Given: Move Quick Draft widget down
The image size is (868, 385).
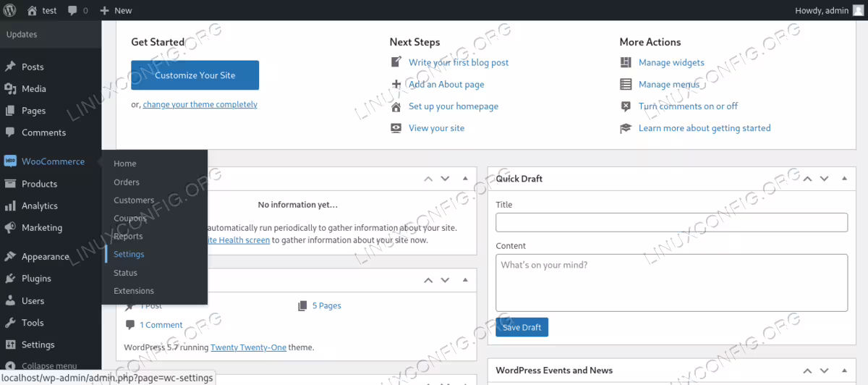Looking at the screenshot, I should tap(825, 179).
